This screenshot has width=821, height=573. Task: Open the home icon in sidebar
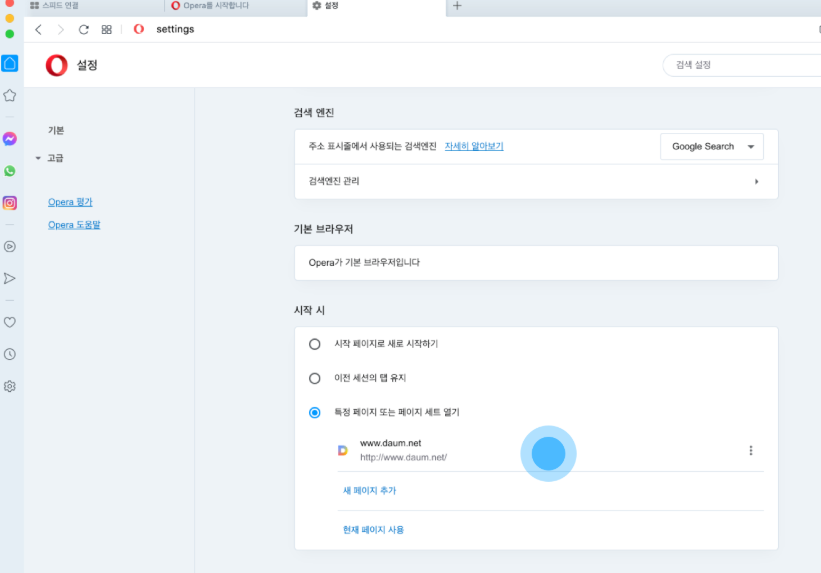[10, 63]
